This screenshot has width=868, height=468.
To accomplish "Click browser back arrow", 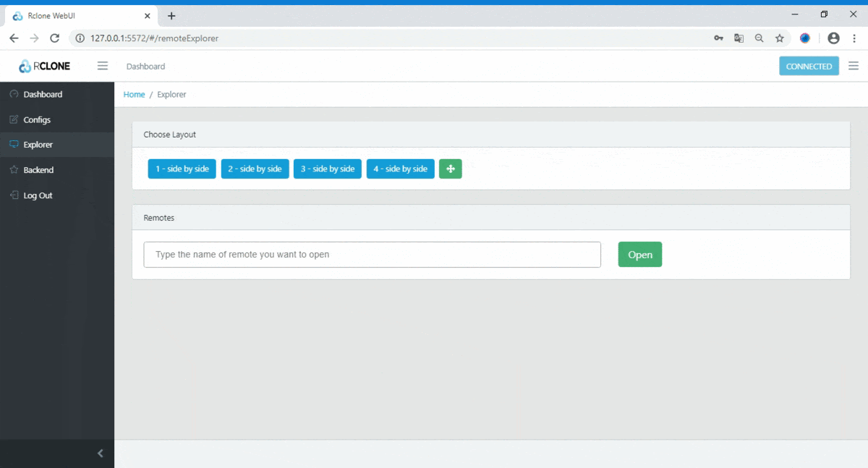I will 14,38.
